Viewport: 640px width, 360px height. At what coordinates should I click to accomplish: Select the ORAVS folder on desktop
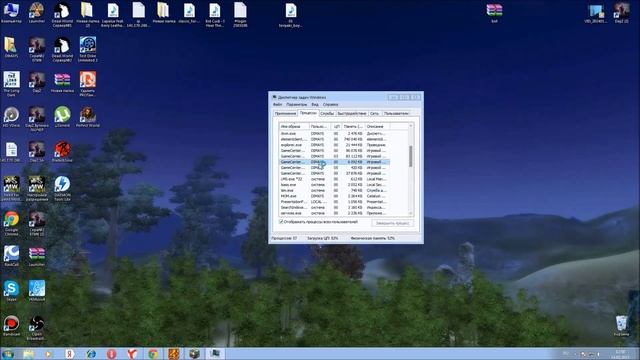[11, 47]
